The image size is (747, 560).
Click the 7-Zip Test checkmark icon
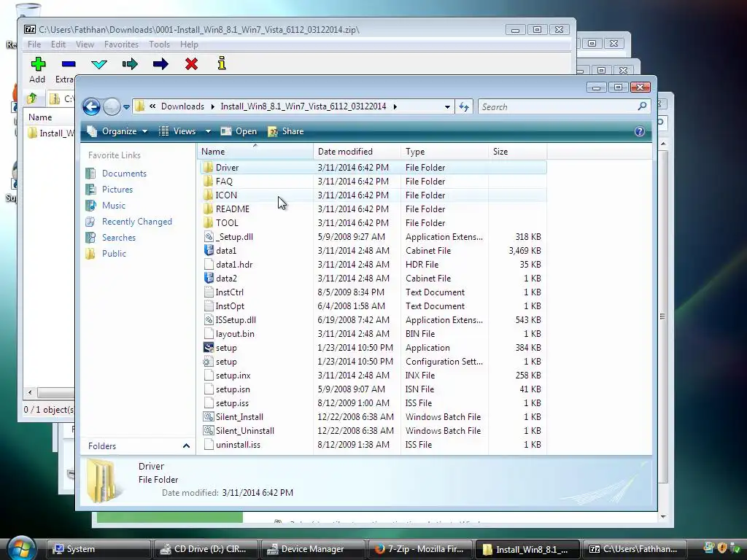(99, 64)
